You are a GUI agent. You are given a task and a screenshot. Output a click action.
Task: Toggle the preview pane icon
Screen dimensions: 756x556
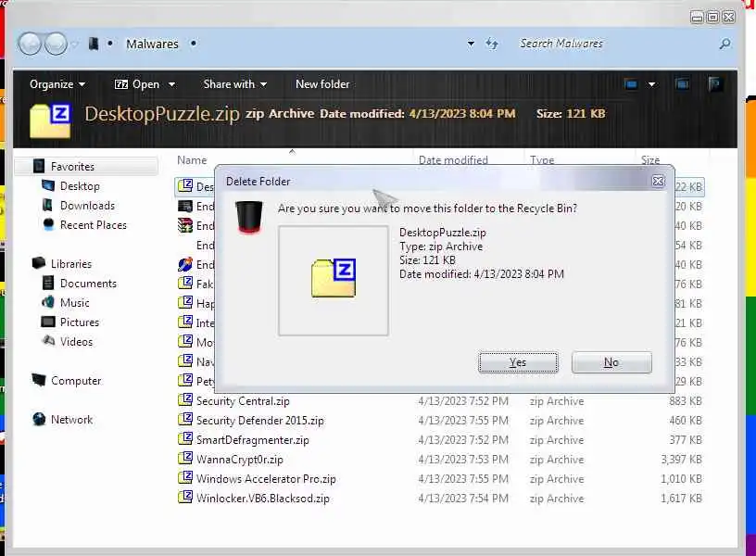[682, 85]
